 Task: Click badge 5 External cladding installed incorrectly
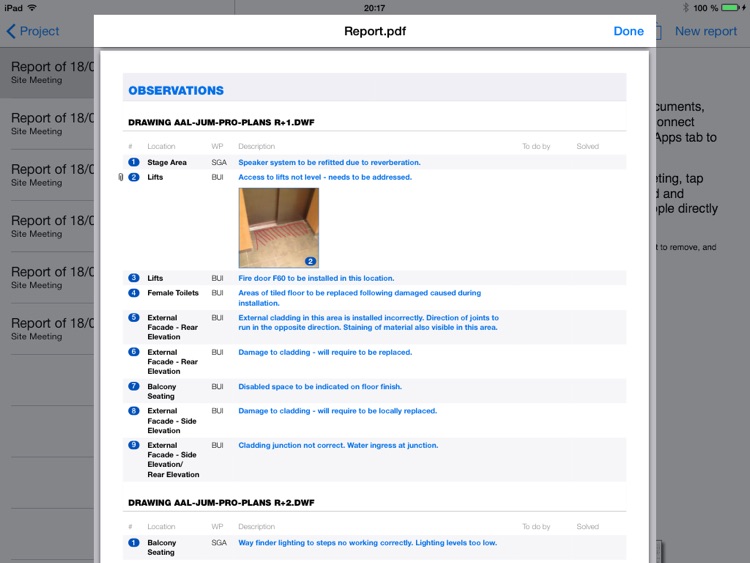134,318
